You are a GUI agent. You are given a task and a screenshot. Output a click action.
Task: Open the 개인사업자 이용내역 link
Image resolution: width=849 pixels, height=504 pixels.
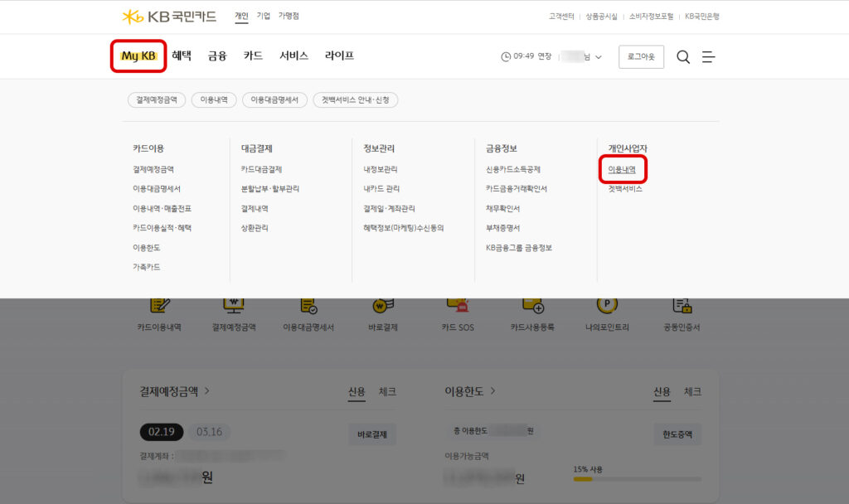coord(623,169)
